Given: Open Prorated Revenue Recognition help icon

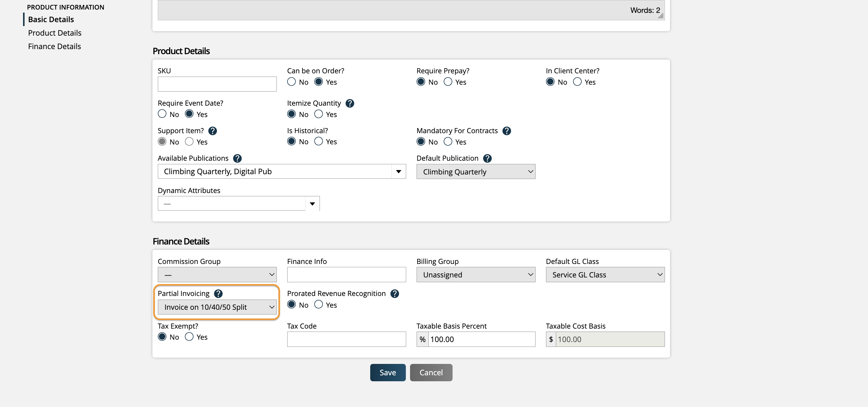Looking at the screenshot, I should [x=394, y=294].
